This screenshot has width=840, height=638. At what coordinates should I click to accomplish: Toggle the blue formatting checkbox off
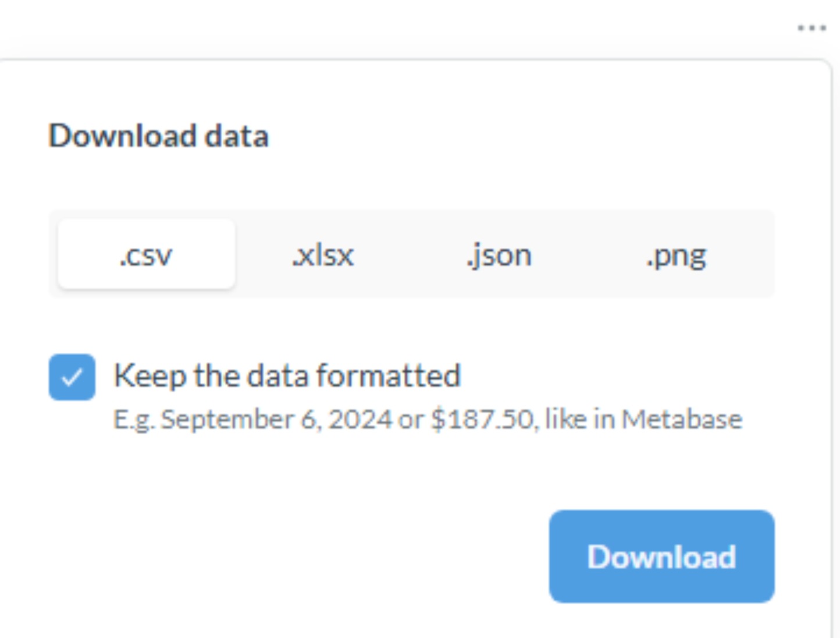tap(72, 377)
